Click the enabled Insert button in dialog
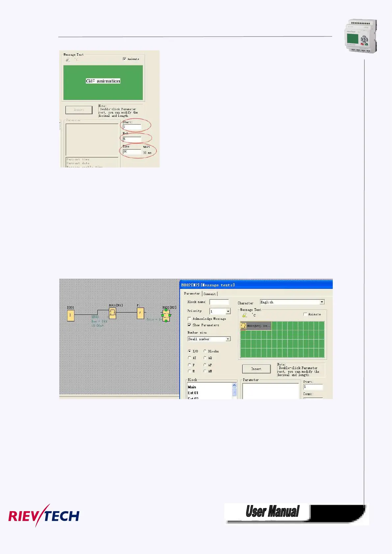392x554 pixels. pos(256,369)
